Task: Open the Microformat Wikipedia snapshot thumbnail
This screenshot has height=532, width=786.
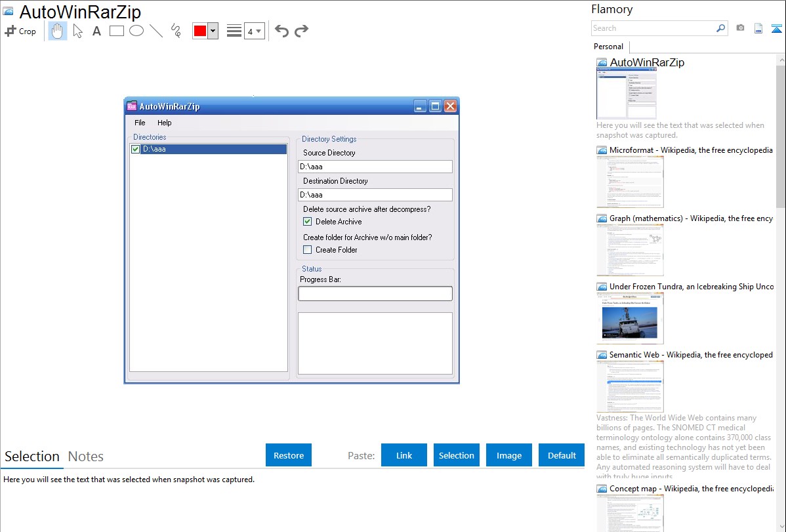Action: point(630,182)
